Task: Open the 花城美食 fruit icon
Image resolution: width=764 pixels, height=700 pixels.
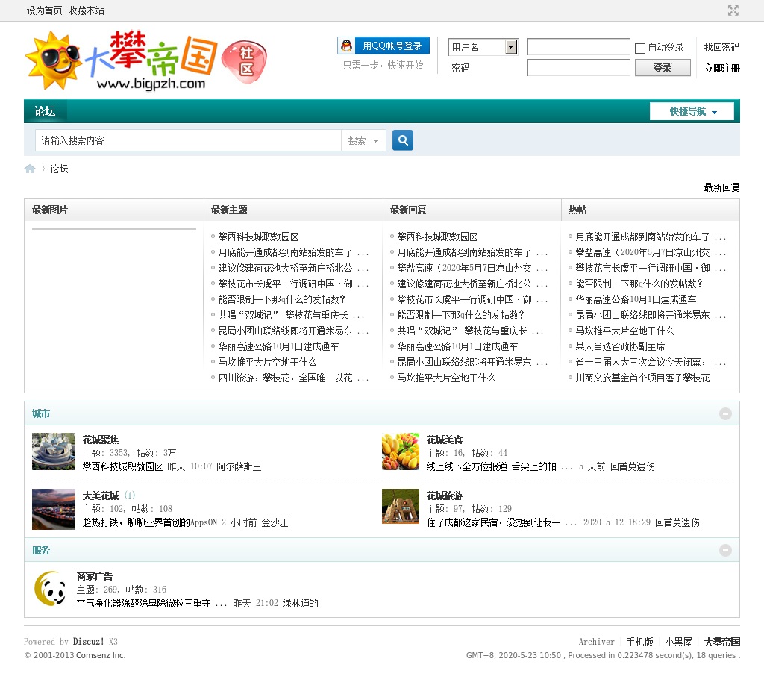Action: point(401,451)
